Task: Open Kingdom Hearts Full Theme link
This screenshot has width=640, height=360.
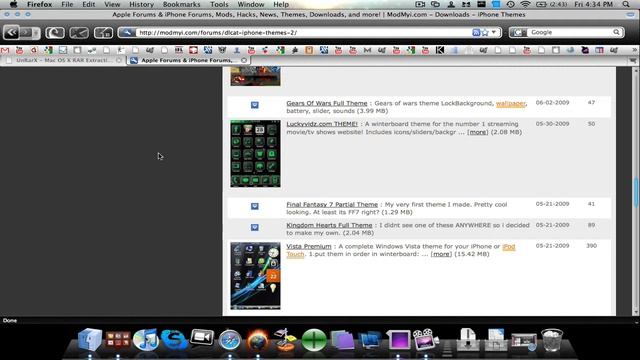Action: (329, 225)
